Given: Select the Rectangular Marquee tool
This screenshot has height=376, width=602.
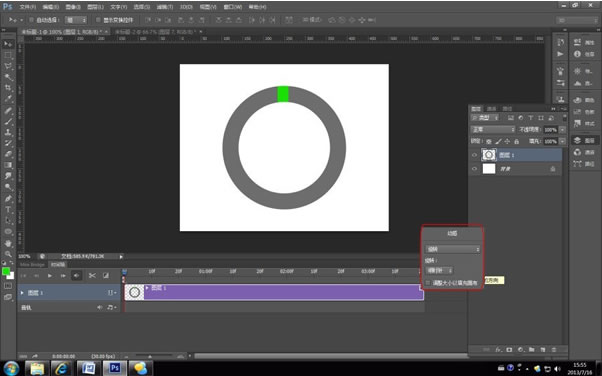Looking at the screenshot, I should tap(8, 55).
